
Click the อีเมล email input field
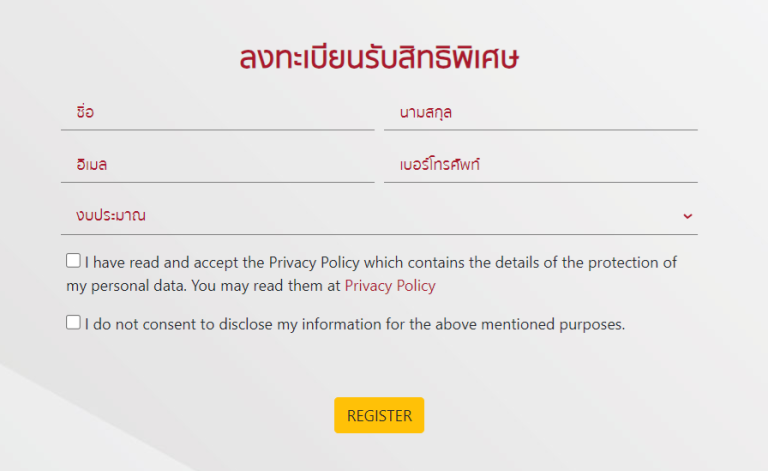(217, 165)
